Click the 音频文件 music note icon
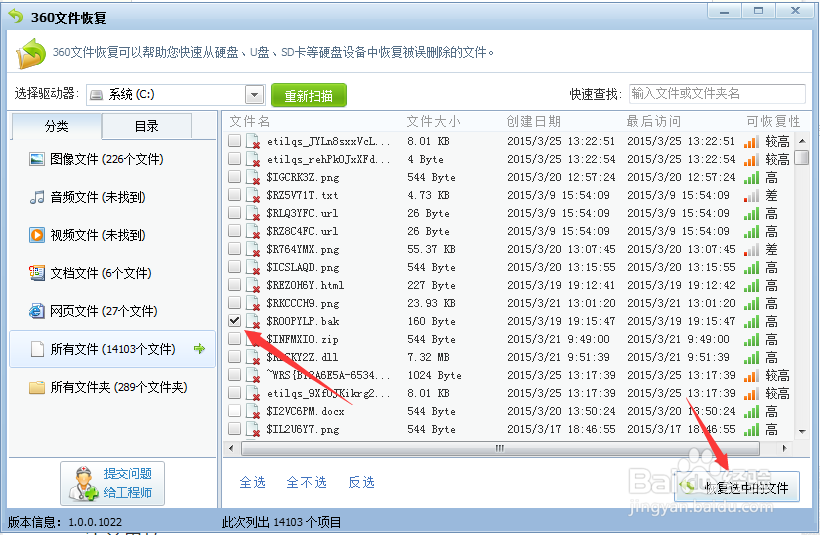Viewport: 820px width, 535px height. click(37, 197)
